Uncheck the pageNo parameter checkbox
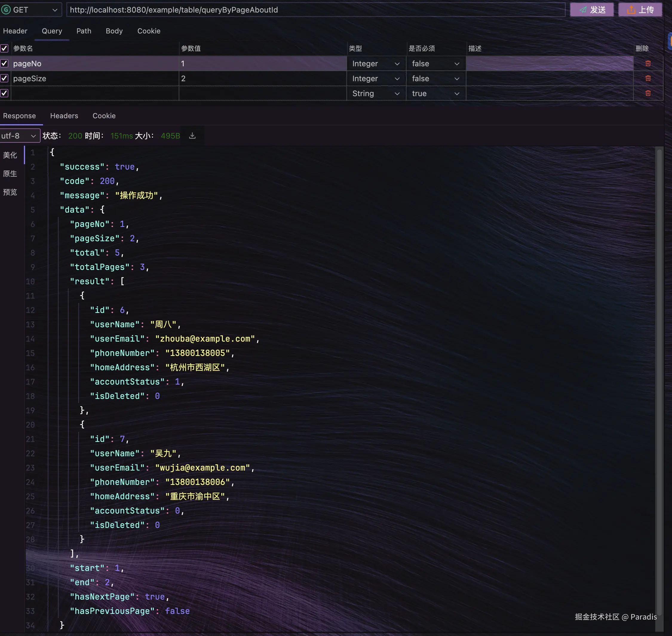This screenshot has width=672, height=636. point(4,63)
